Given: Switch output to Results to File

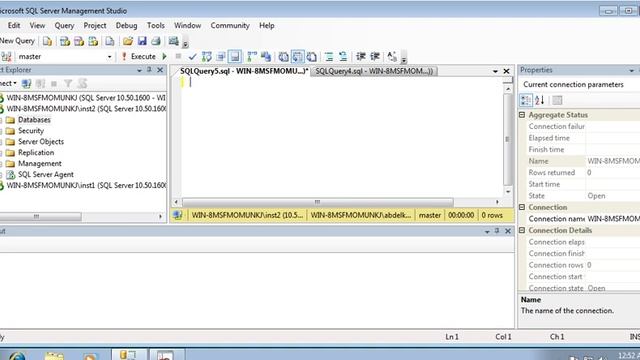Looking at the screenshot, I should [x=311, y=57].
